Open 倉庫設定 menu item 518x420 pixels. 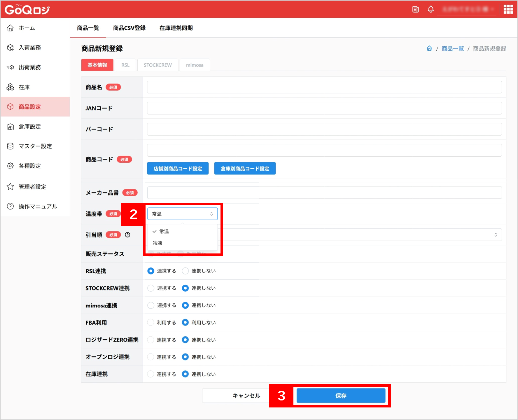(35, 127)
